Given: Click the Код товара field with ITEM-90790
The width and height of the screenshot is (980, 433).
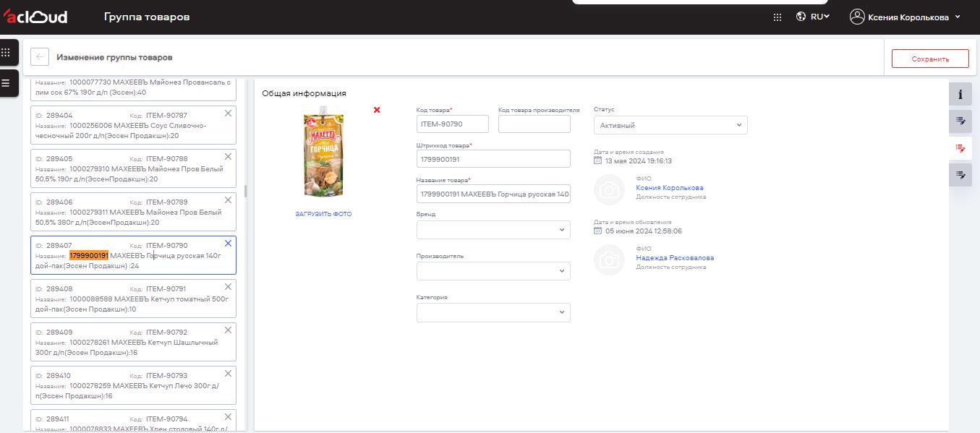Looking at the screenshot, I should 453,124.
